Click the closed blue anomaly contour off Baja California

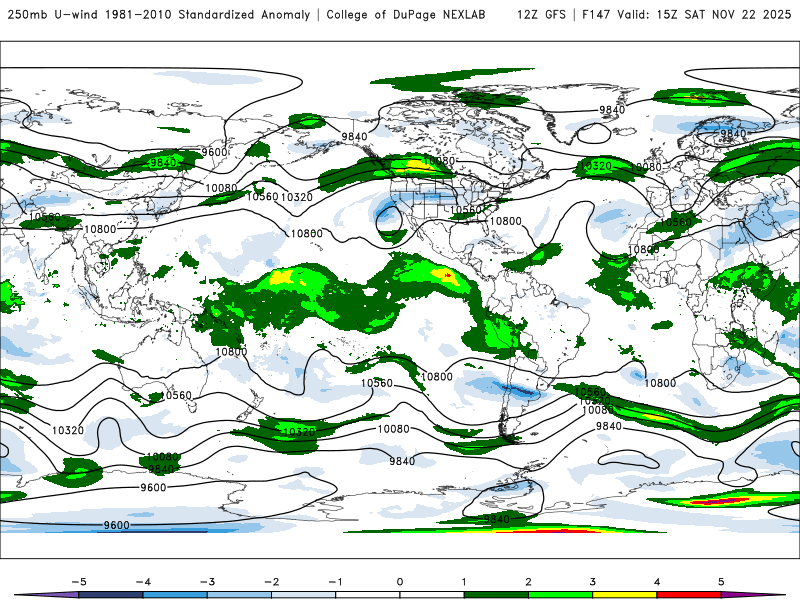389,220
